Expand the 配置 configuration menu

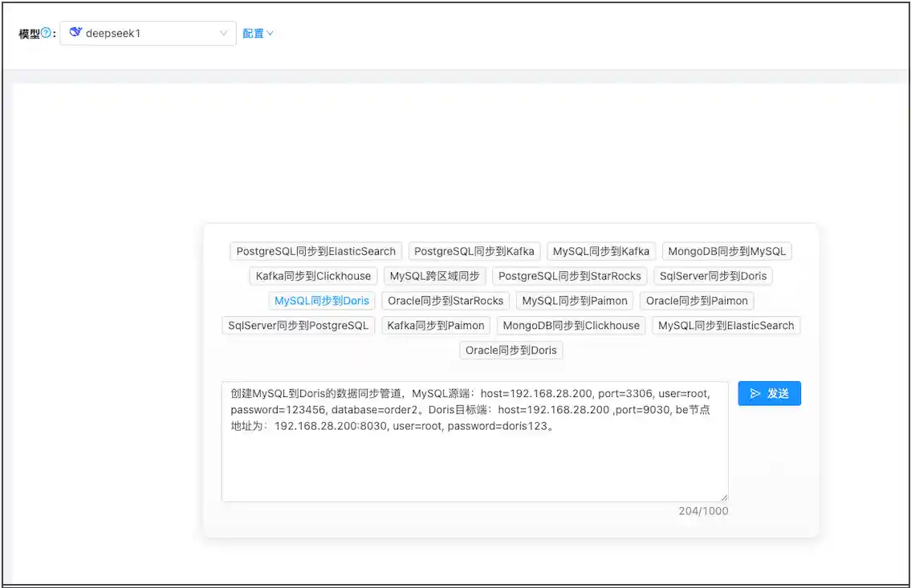258,34
